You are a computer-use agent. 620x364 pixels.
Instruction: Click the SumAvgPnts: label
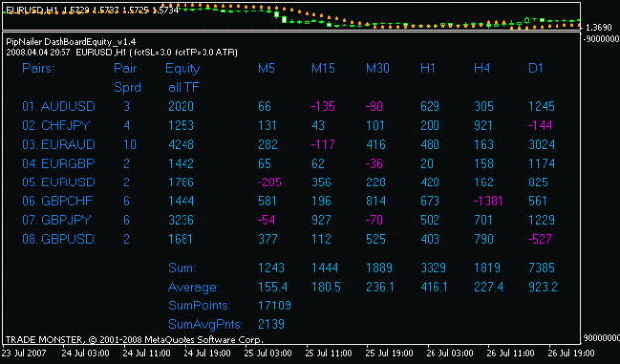[x=205, y=324]
